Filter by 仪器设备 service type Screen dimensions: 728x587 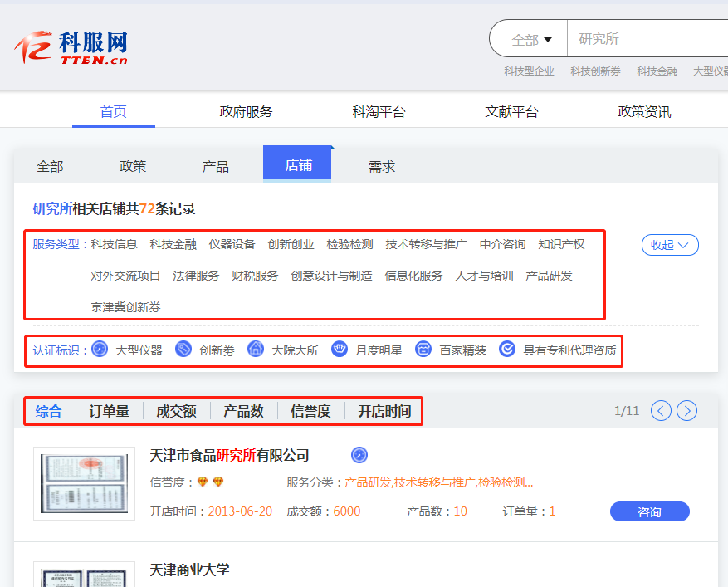(x=232, y=244)
